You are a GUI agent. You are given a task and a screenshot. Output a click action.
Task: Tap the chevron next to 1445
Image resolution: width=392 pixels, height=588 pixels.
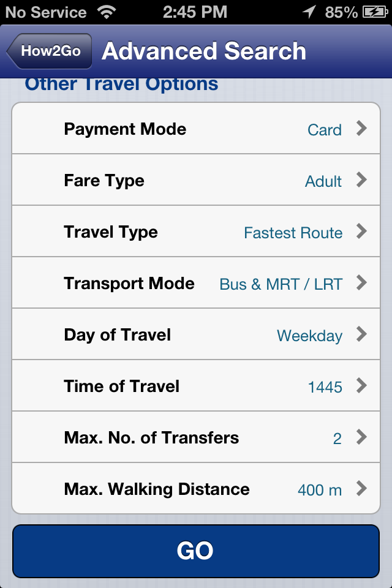pos(361,386)
